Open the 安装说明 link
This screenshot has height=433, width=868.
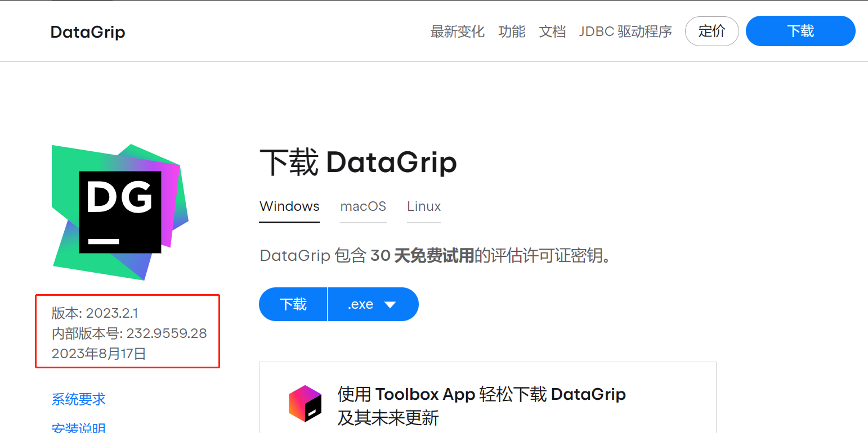pyautogui.click(x=78, y=428)
